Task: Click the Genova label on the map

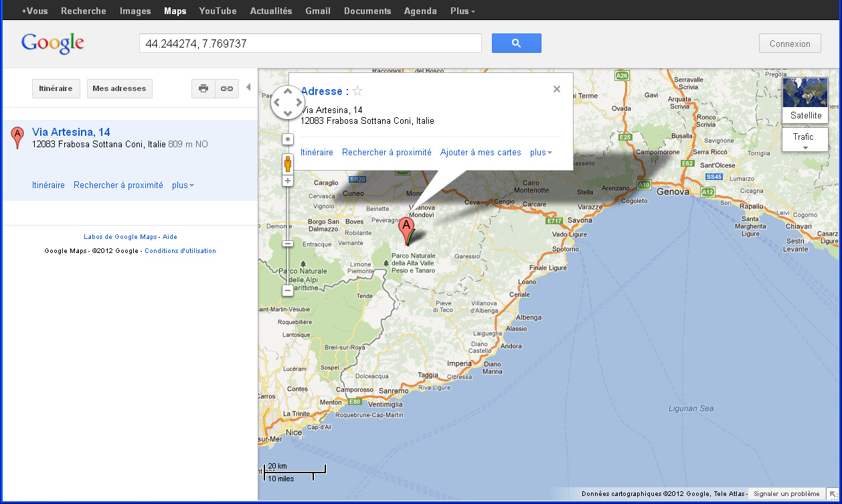Action: pos(673,191)
